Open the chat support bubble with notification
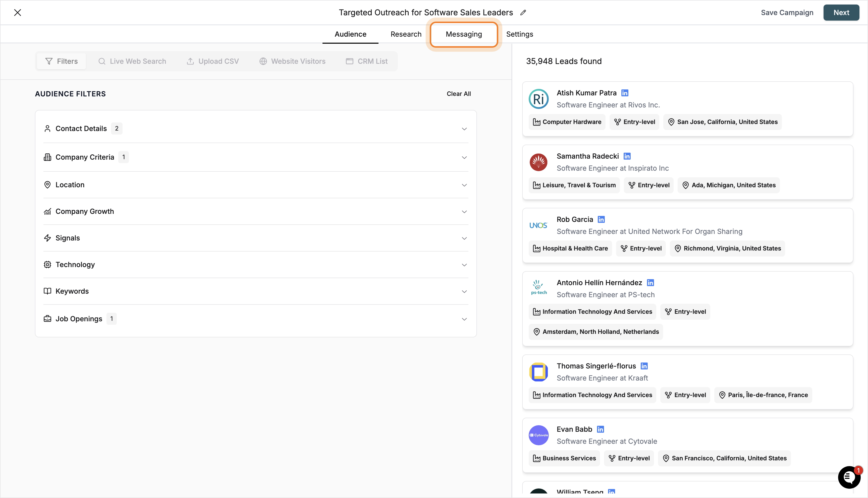 pyautogui.click(x=849, y=477)
